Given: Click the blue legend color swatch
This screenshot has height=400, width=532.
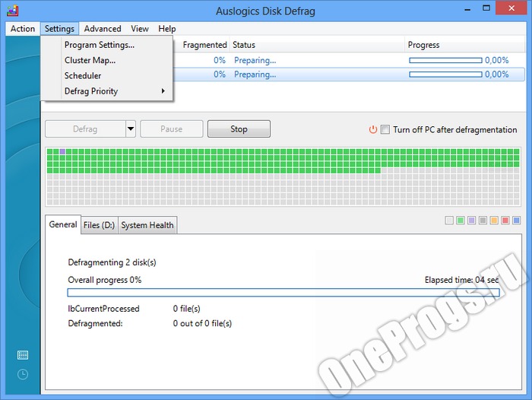Looking at the screenshot, I should point(516,221).
